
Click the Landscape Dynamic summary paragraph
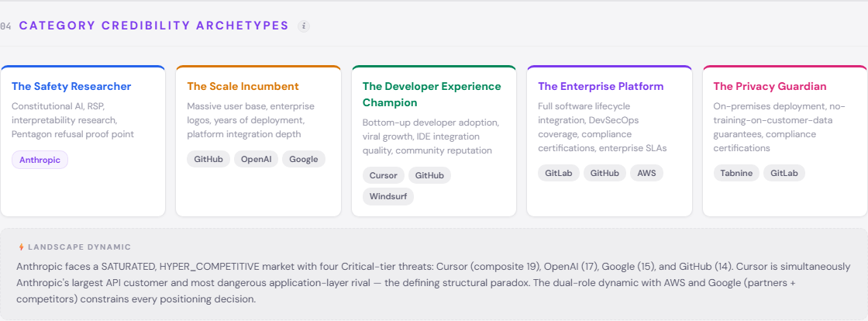point(433,282)
